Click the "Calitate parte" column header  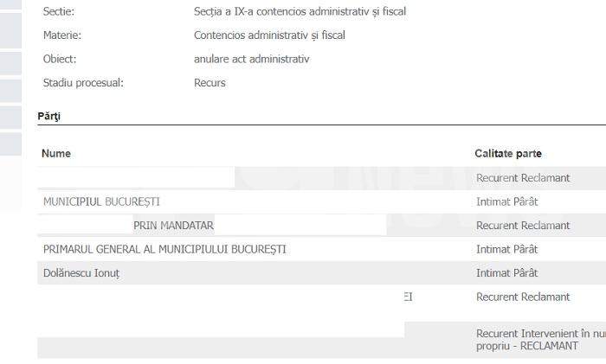pos(508,154)
